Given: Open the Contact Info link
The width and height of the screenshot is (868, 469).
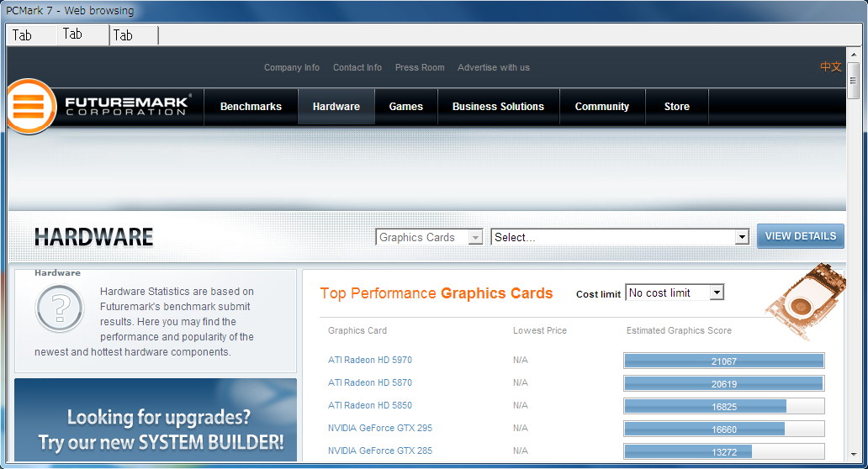Looking at the screenshot, I should 357,67.
